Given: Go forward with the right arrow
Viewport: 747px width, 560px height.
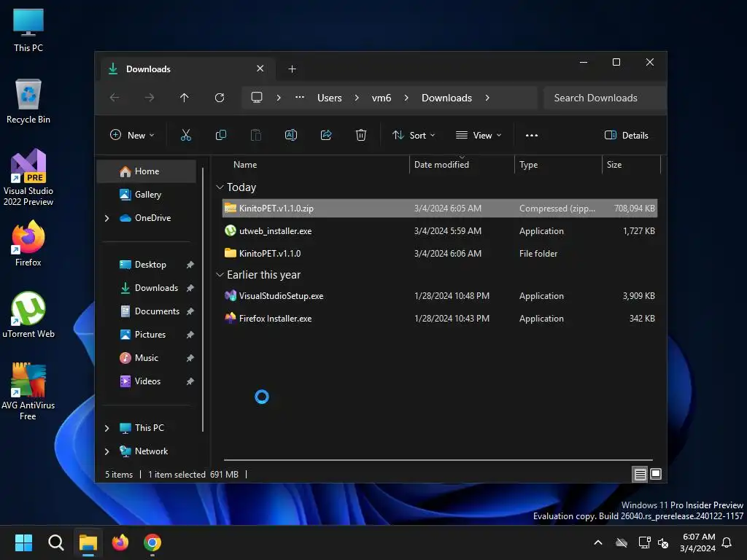Looking at the screenshot, I should pos(149,98).
